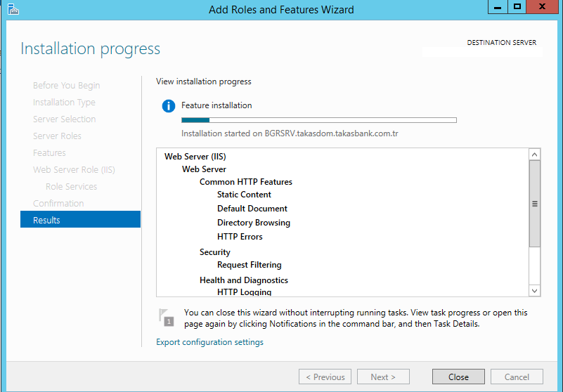Open Export configuration settings link
563x392 pixels.
(209, 342)
